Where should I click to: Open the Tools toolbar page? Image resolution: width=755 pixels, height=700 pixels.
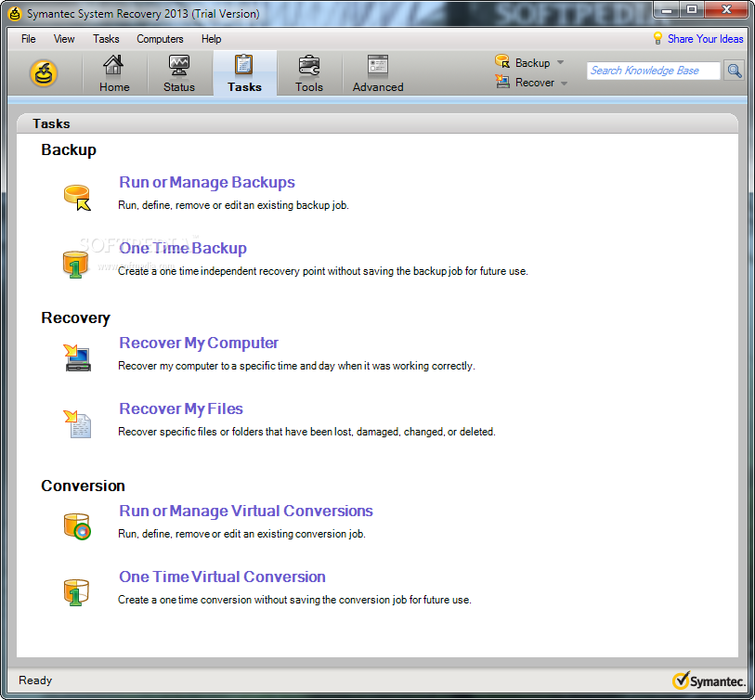point(308,73)
